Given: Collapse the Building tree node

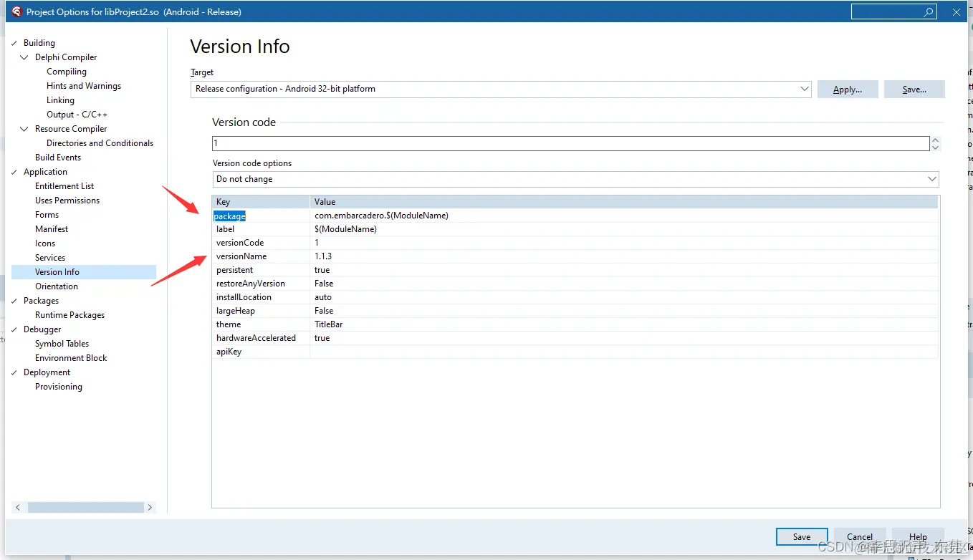Looking at the screenshot, I should pos(14,43).
